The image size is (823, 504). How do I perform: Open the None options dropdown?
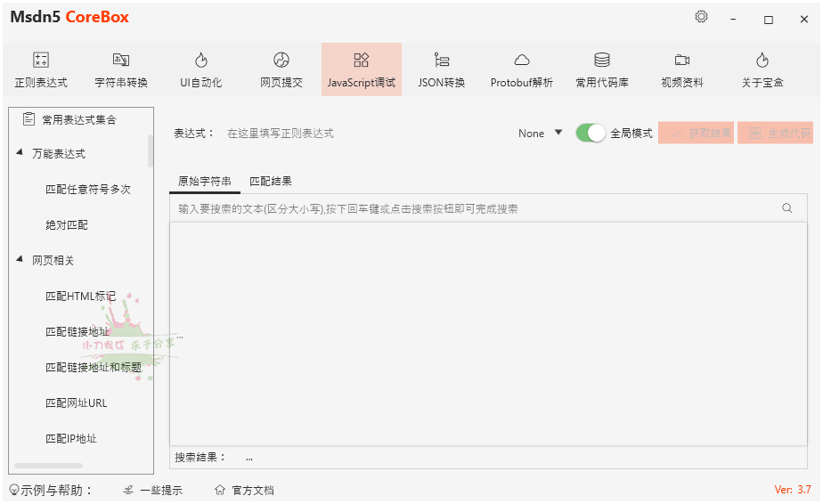tap(541, 133)
